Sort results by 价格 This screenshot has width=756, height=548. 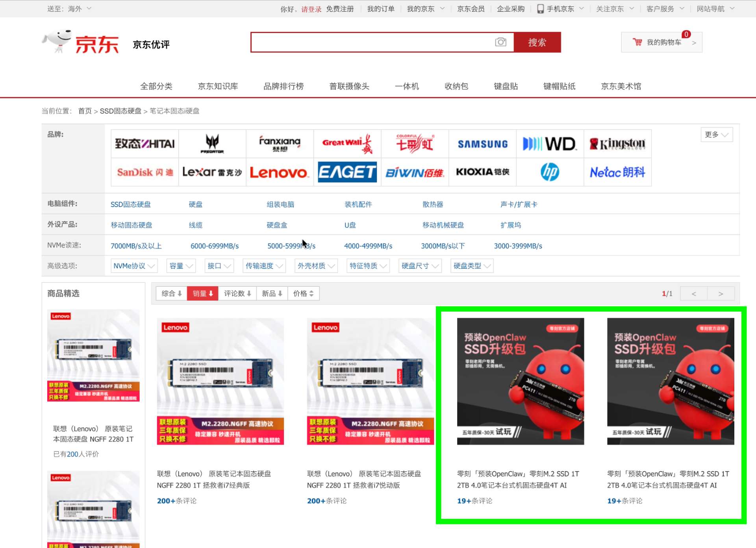[x=304, y=293]
